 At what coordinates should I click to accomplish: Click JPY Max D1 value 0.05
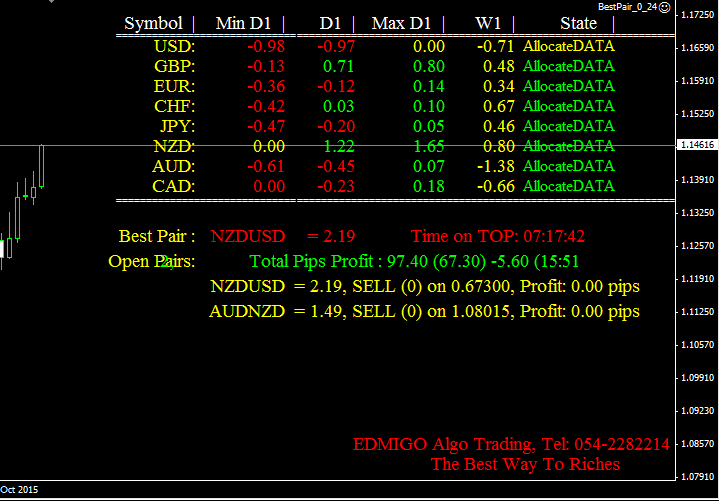coord(429,126)
